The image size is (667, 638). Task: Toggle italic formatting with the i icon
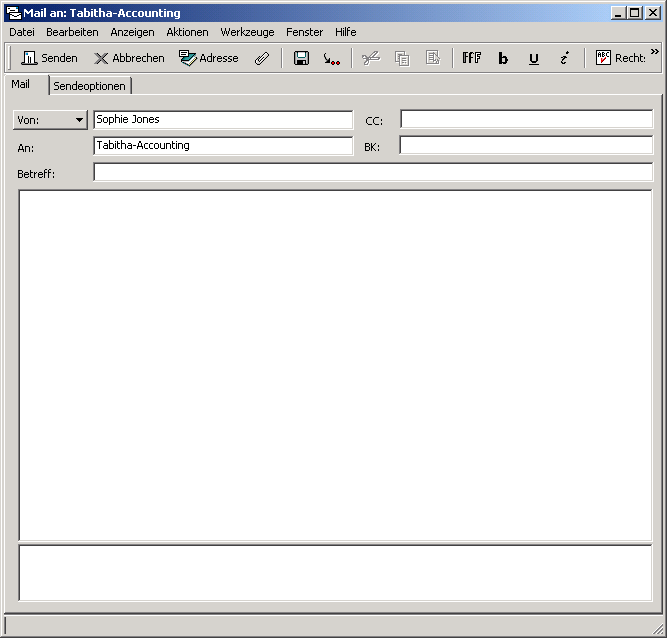tap(564, 58)
